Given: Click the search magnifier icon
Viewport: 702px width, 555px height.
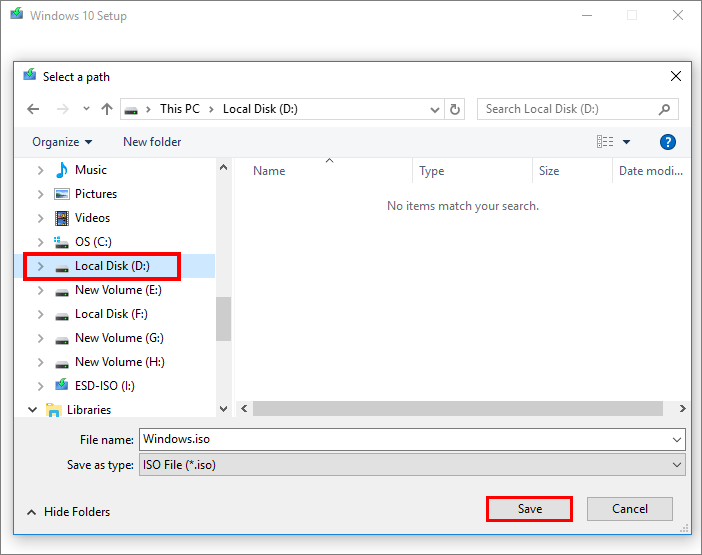Looking at the screenshot, I should (664, 109).
